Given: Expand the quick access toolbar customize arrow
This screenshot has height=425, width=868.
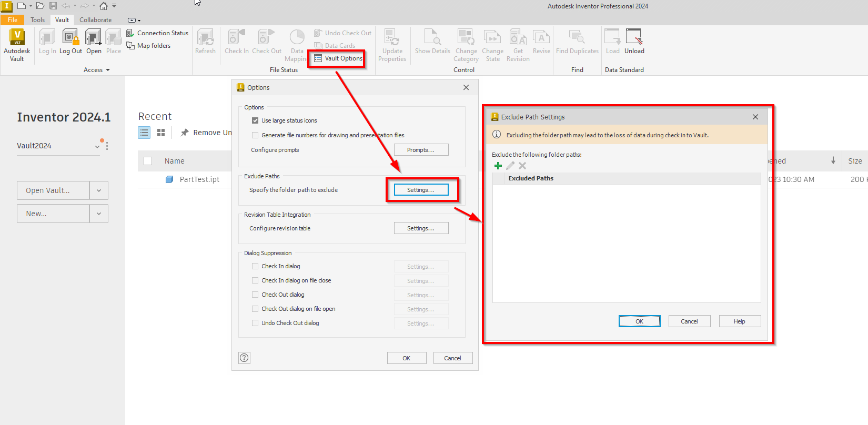Looking at the screenshot, I should tap(114, 6).
